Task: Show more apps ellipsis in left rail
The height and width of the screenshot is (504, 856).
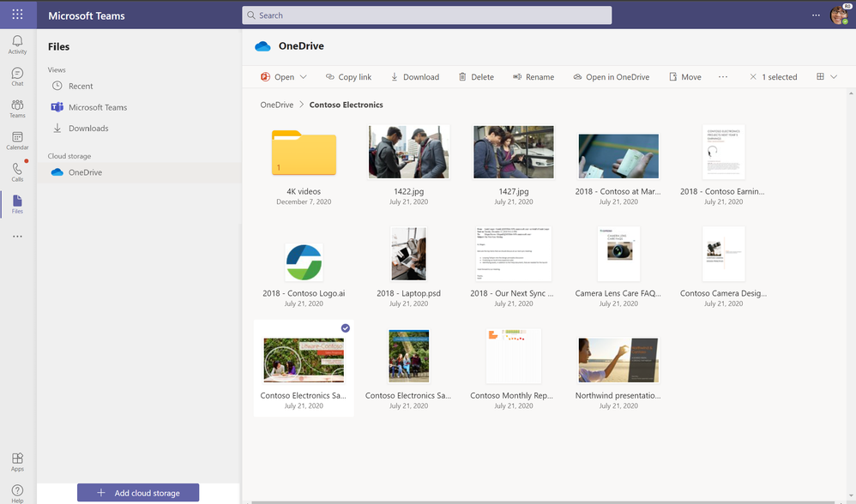Action: pyautogui.click(x=17, y=237)
